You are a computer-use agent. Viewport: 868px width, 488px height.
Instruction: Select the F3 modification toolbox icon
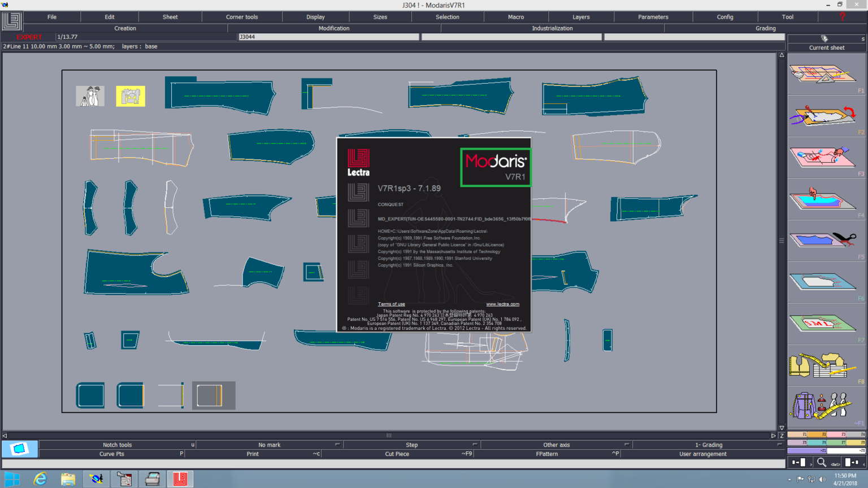[826, 158]
